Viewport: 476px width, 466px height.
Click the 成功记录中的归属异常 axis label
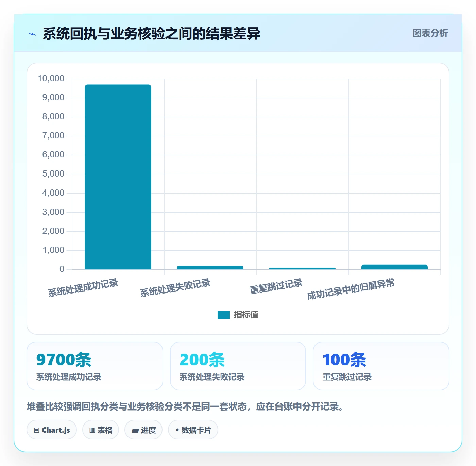coord(351,289)
